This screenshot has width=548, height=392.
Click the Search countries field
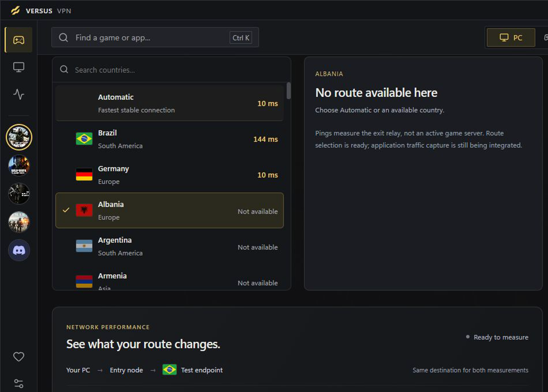pos(171,70)
